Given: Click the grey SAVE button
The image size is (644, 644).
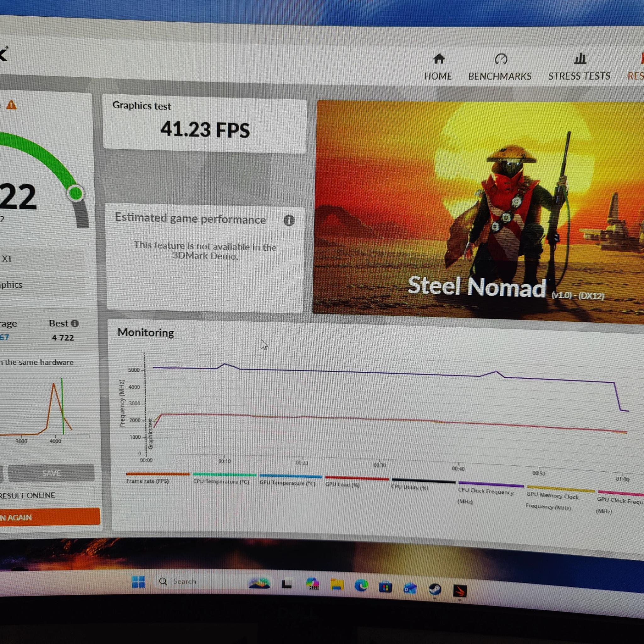Looking at the screenshot, I should [x=51, y=473].
